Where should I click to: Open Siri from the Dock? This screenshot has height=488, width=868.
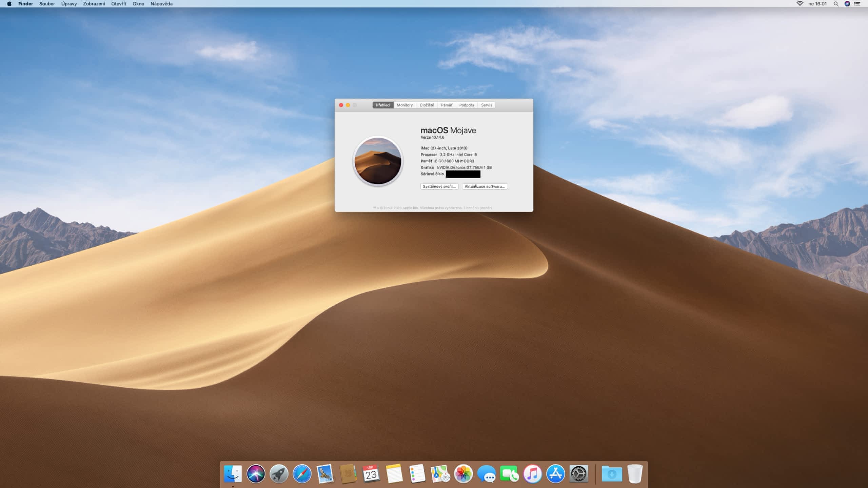[x=256, y=473]
